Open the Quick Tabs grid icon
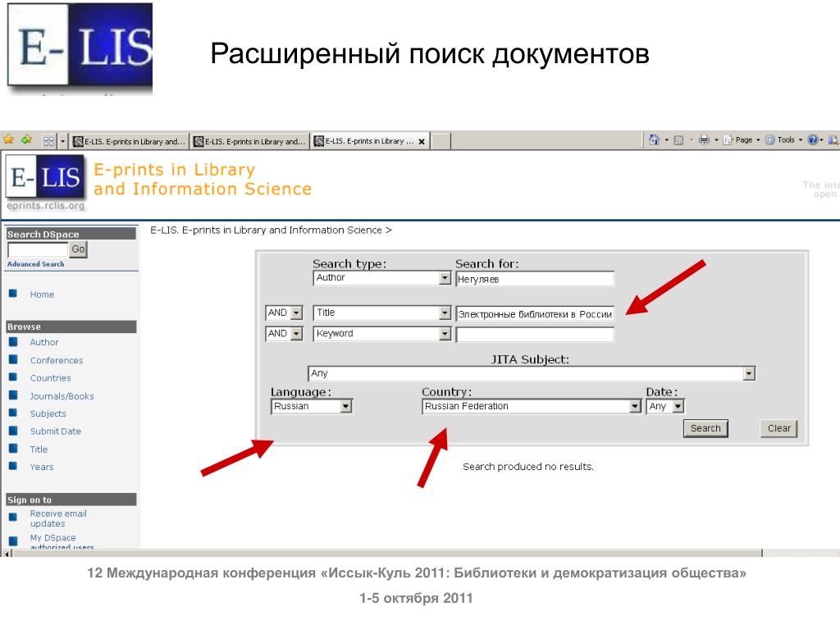840x630 pixels. click(48, 141)
